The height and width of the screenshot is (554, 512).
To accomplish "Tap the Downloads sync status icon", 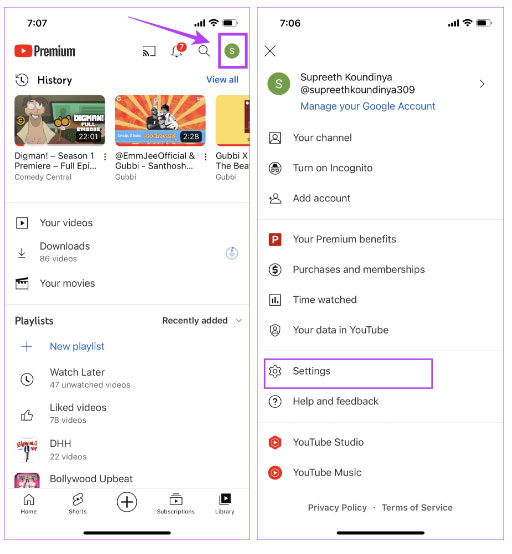I will coord(232,253).
